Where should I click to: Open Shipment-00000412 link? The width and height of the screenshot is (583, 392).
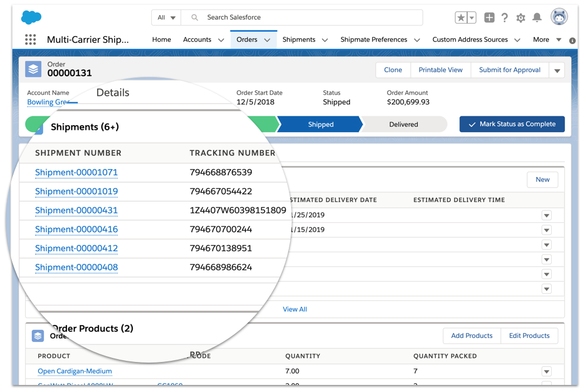tap(76, 248)
